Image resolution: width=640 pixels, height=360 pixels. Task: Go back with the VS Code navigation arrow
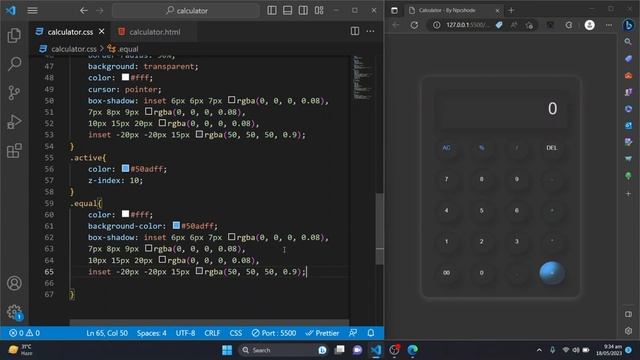point(84,11)
